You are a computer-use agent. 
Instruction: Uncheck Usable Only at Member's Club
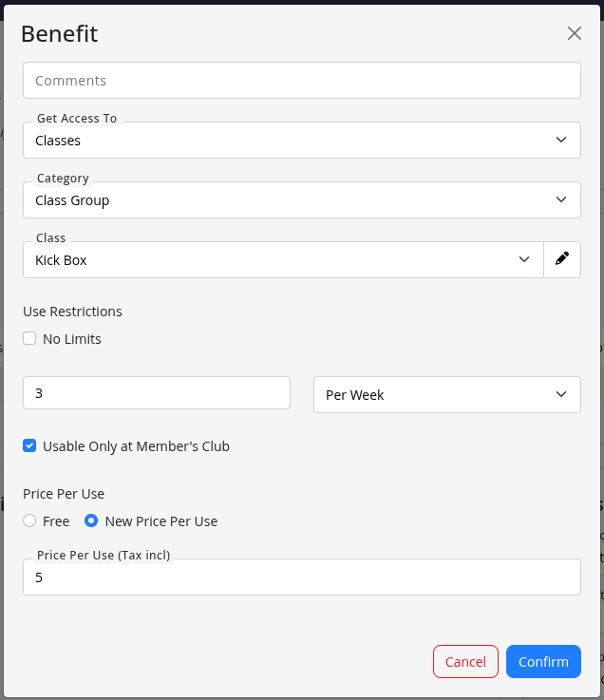[x=30, y=445]
